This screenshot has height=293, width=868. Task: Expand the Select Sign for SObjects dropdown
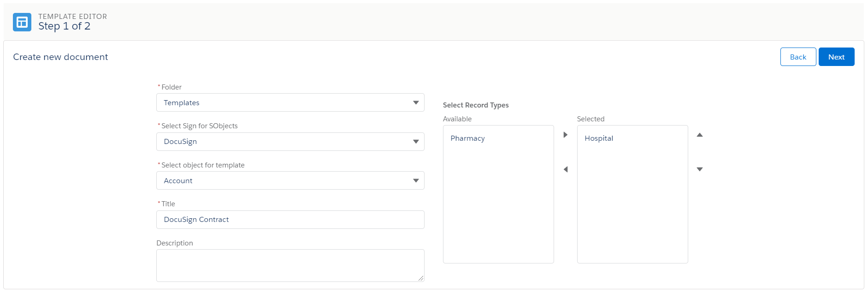coord(290,142)
